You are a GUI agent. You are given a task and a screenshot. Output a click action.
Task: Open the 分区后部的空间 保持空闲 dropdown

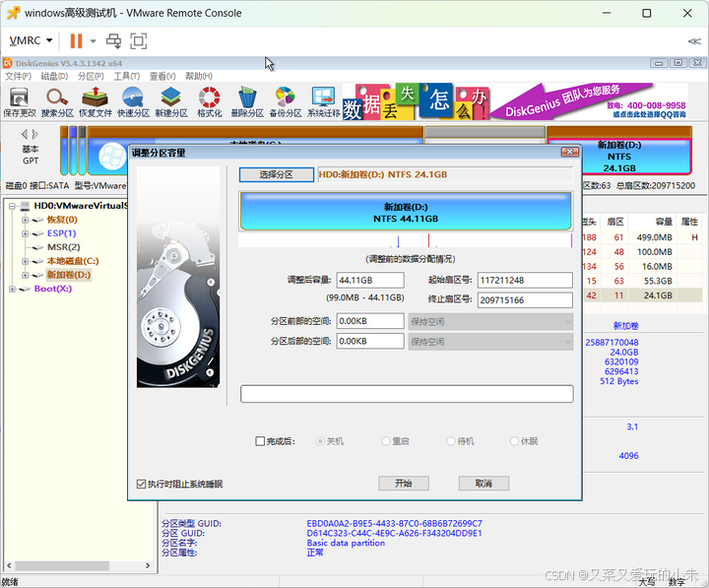(x=490, y=342)
